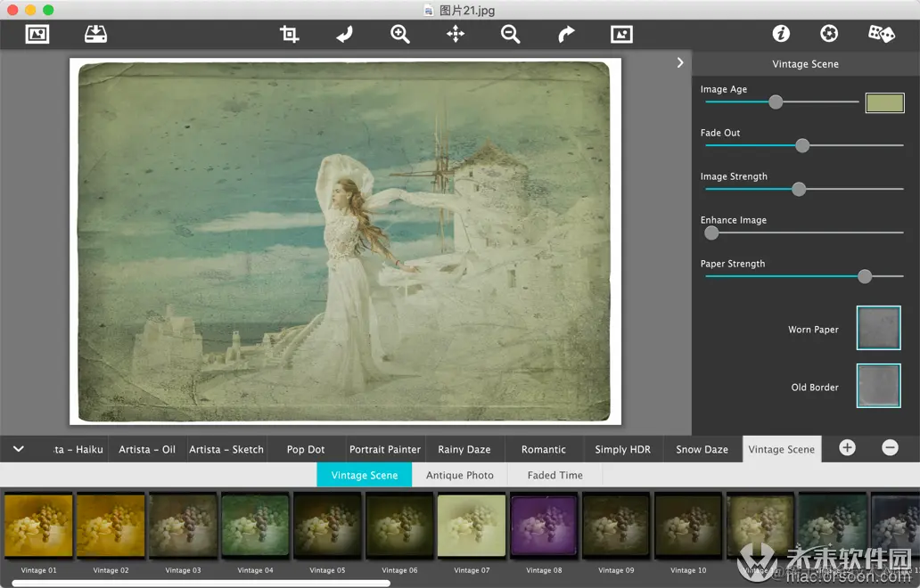Apply the Vintage 05 preset
Screen dimensions: 920x588
[x=327, y=526]
